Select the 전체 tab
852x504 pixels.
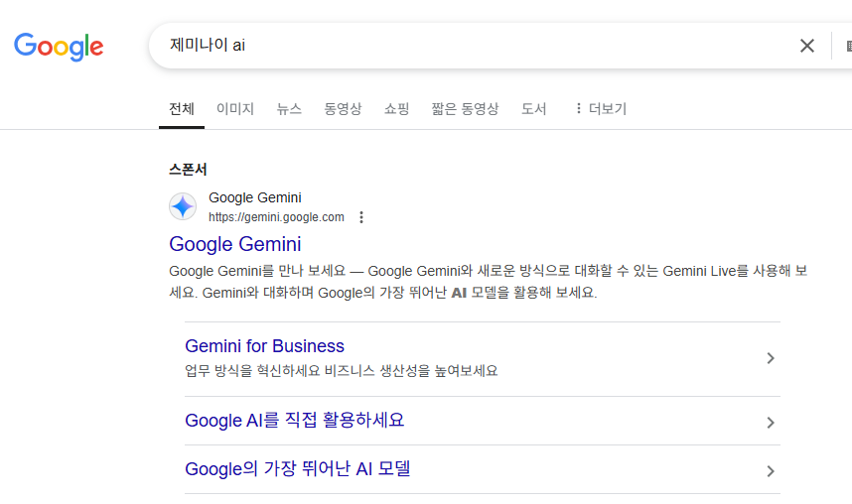pyautogui.click(x=182, y=108)
